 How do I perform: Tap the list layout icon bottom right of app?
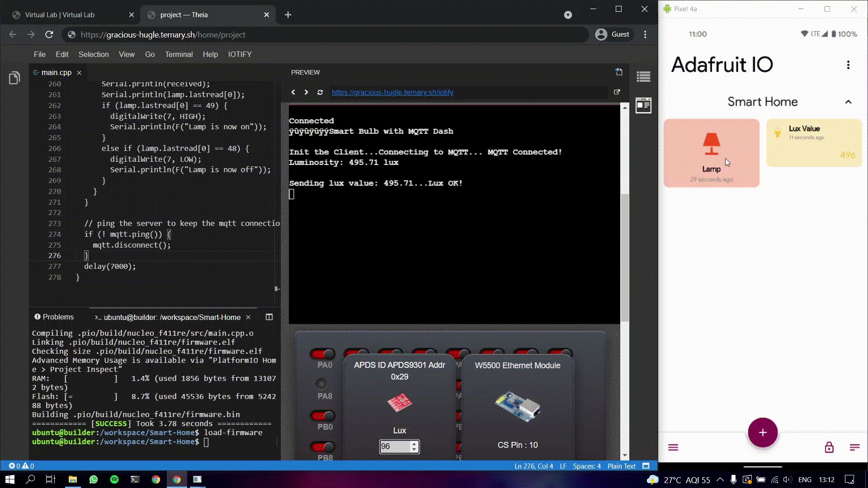[x=854, y=447]
